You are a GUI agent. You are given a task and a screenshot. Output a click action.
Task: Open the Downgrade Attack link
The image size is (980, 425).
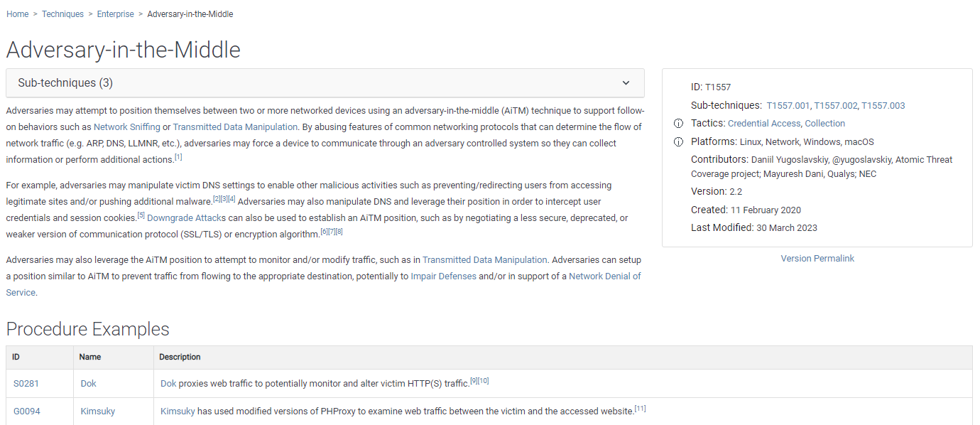(x=186, y=218)
